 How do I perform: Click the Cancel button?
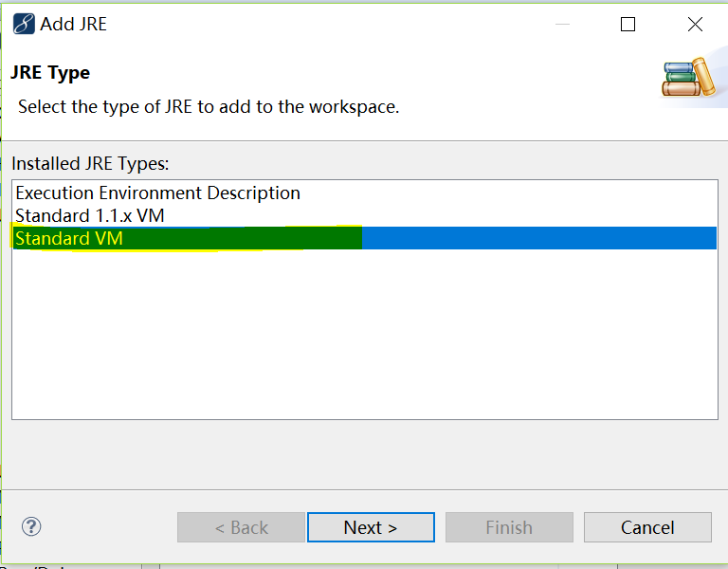pyautogui.click(x=647, y=527)
